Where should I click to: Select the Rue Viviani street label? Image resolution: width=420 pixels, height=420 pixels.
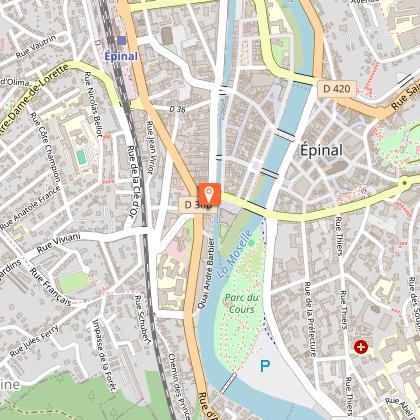click(x=59, y=244)
